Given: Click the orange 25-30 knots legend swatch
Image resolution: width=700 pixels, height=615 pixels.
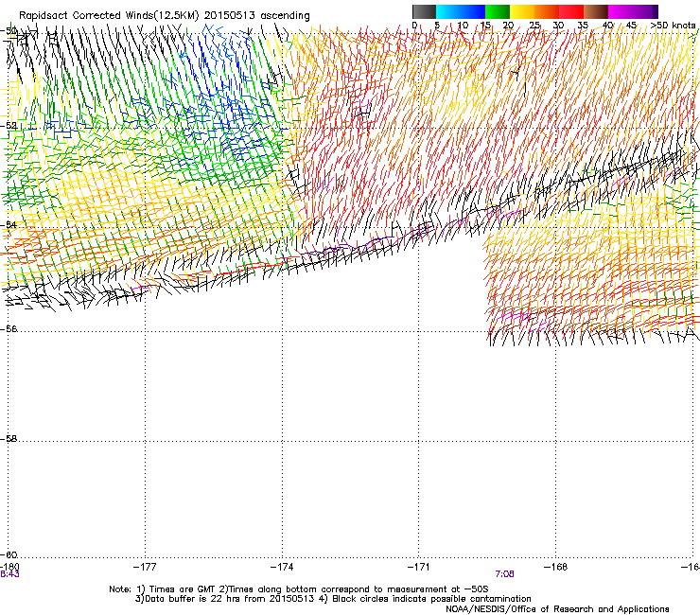Looking at the screenshot, I should tap(547, 11).
